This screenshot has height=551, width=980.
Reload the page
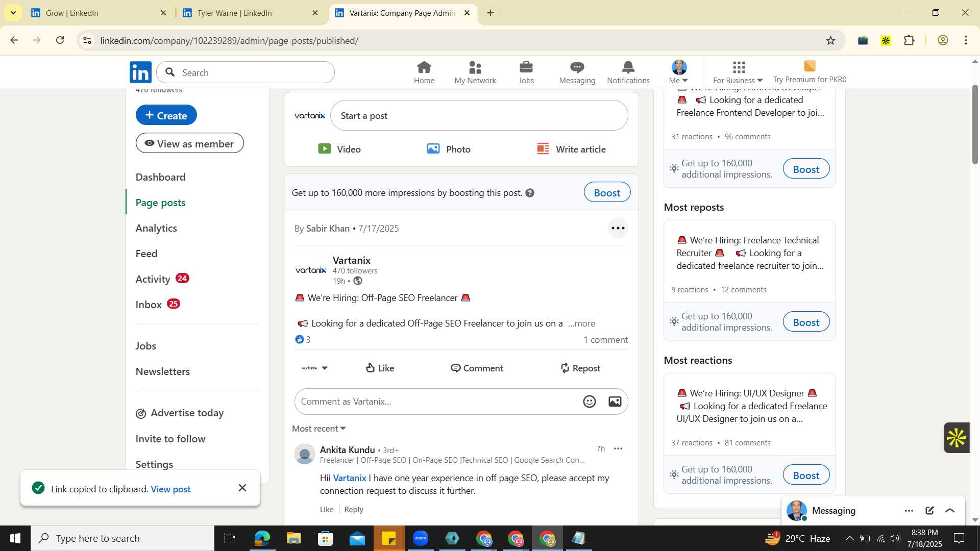(60, 40)
